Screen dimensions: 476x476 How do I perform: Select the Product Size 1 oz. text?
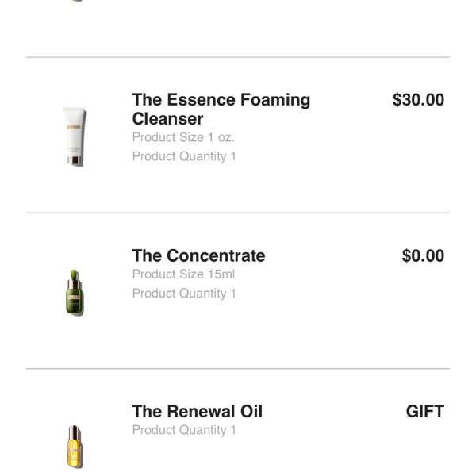click(x=183, y=136)
